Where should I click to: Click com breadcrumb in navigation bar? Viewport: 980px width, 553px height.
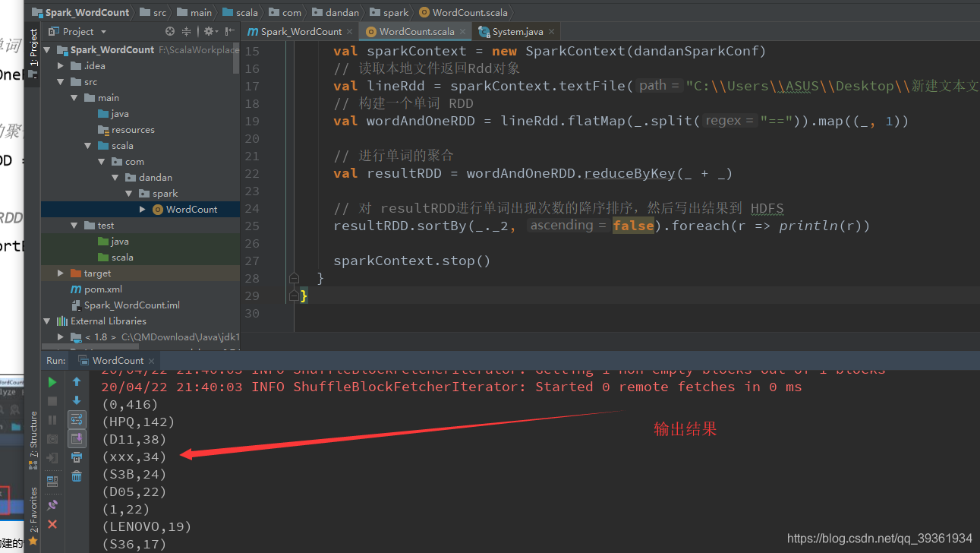point(285,13)
